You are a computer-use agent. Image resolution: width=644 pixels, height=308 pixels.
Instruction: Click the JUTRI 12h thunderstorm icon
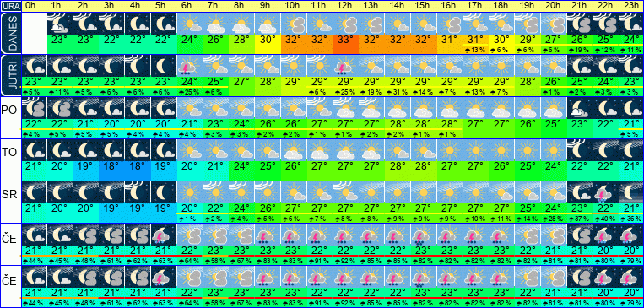pyautogui.click(x=345, y=65)
